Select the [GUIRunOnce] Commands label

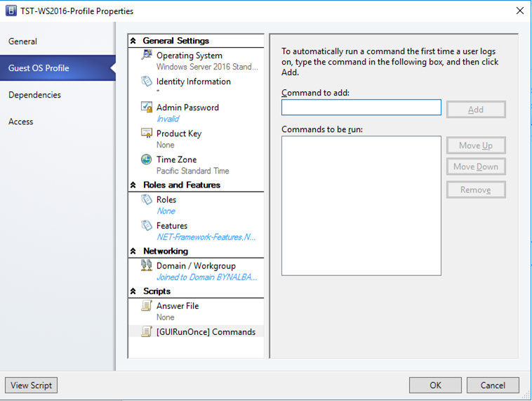pos(206,331)
